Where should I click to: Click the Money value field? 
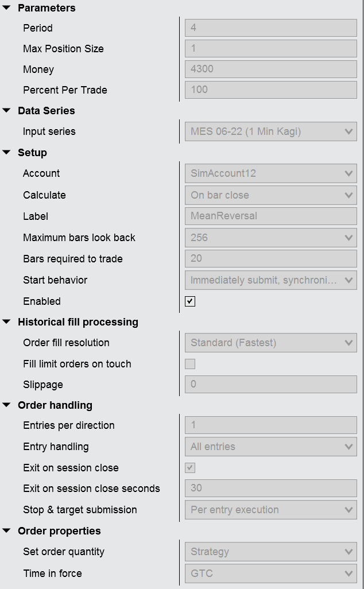point(270,69)
